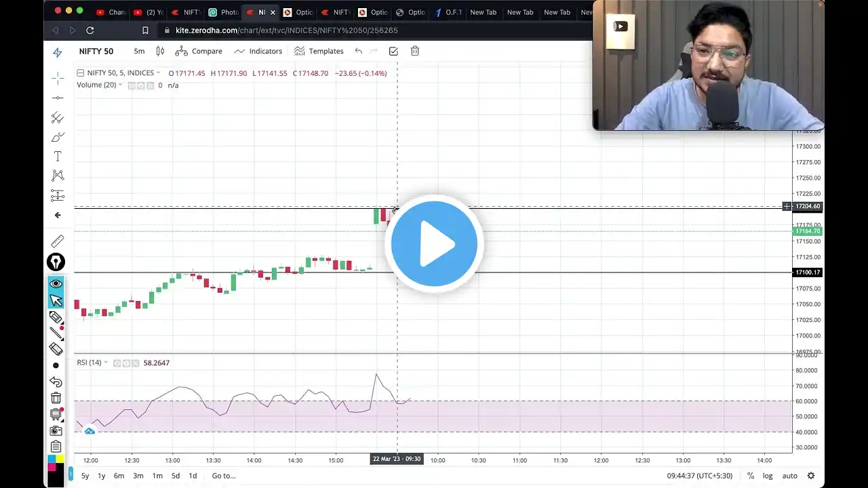This screenshot has height=488, width=868.
Task: Reload the page in the browser
Action: coord(90,30)
